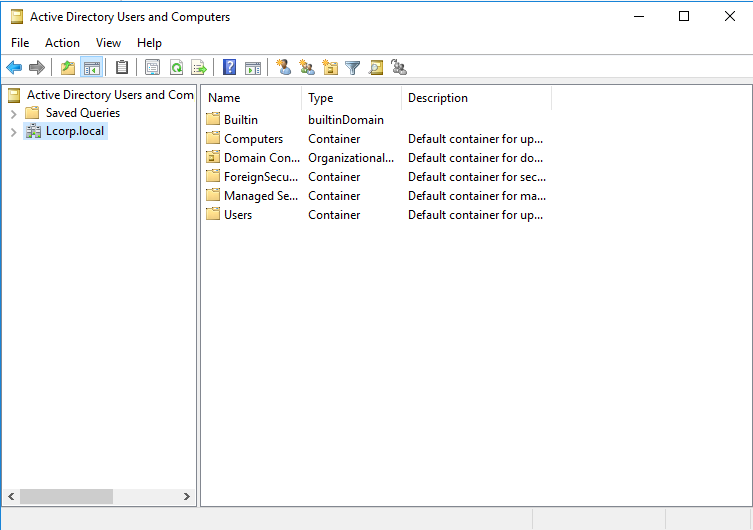Open the File menu
The width and height of the screenshot is (753, 530).
[20, 43]
